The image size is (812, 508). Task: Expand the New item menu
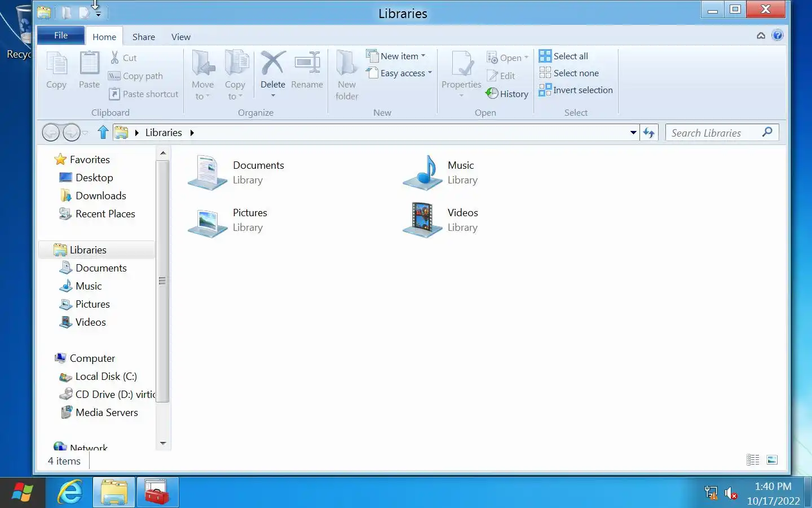pyautogui.click(x=396, y=56)
